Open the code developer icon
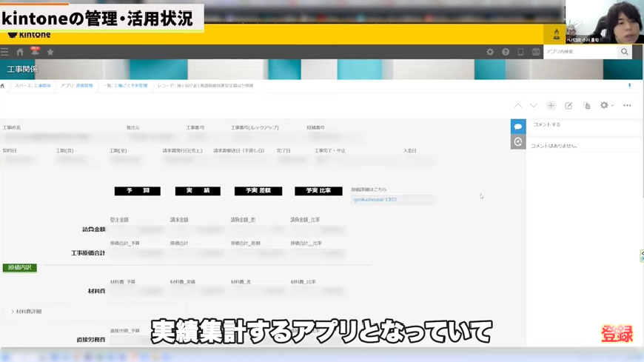Screen dimensions: 644x362 coord(536,52)
